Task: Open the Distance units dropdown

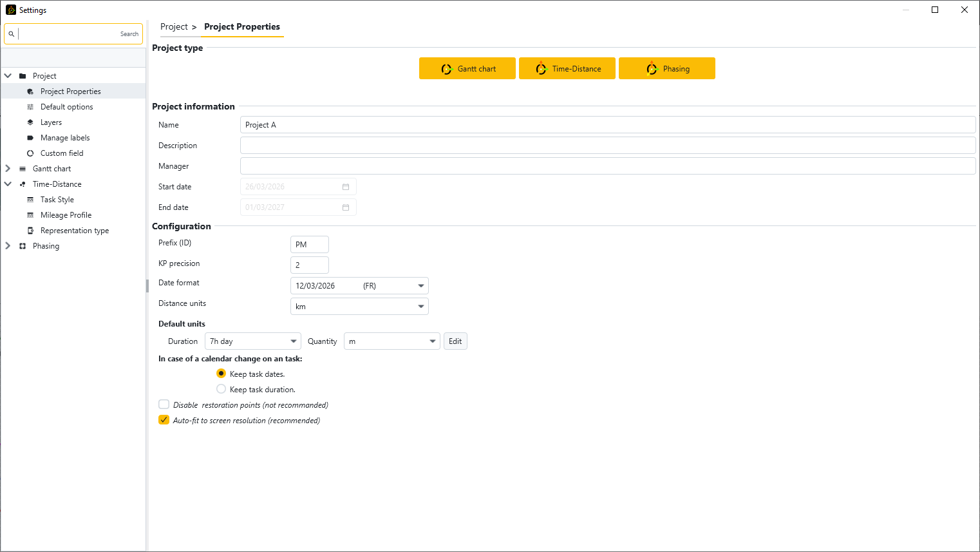Action: [x=420, y=307]
